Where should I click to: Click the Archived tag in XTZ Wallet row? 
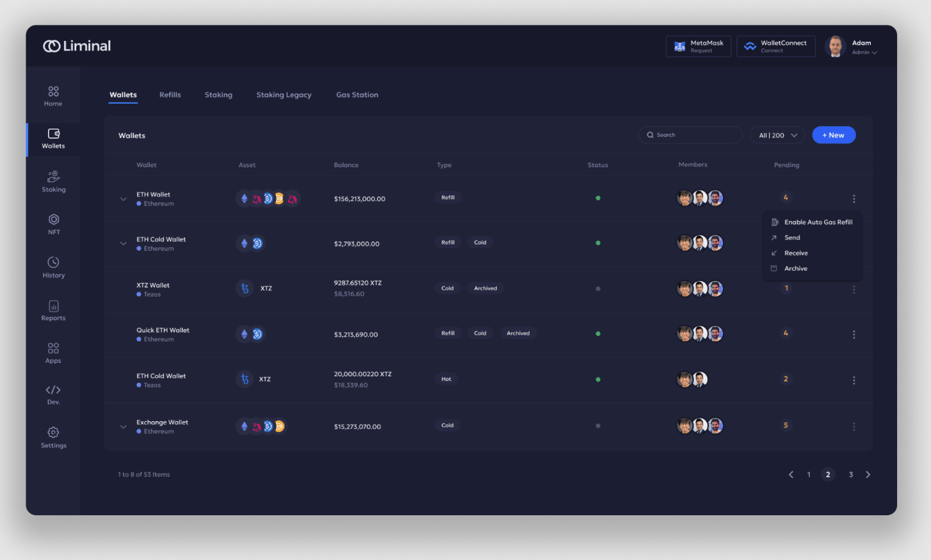tap(485, 289)
